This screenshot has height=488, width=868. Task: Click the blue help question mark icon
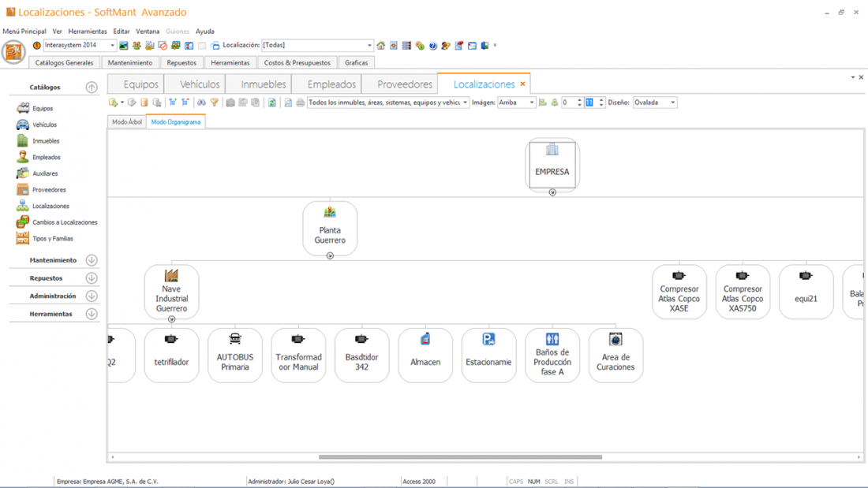point(432,46)
